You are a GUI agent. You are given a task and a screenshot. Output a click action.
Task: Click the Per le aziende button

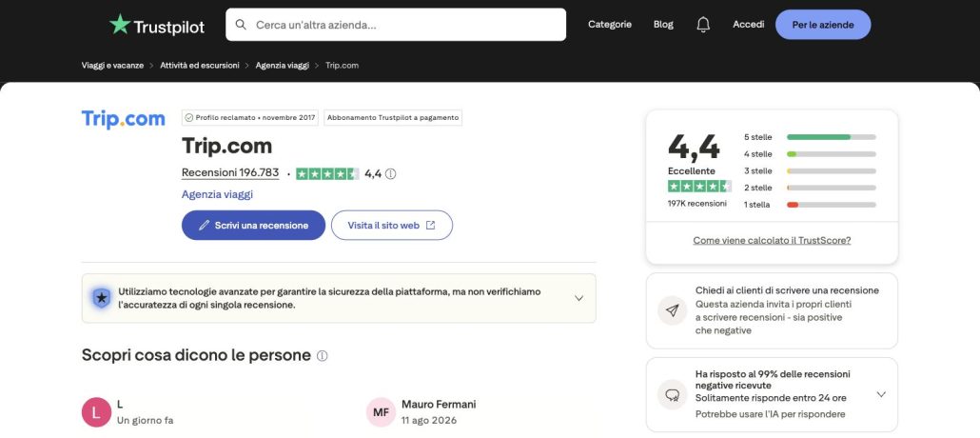[822, 25]
